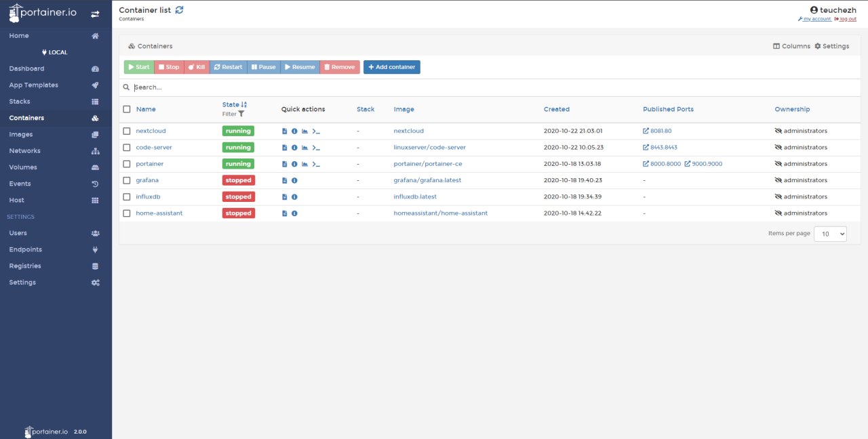Check the nextcloud container checkbox

click(x=127, y=131)
